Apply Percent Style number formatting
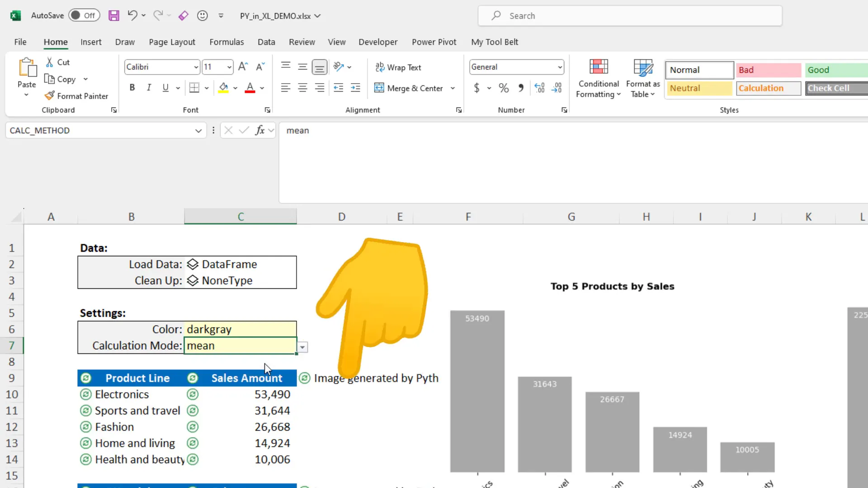The image size is (868, 488). click(x=504, y=88)
